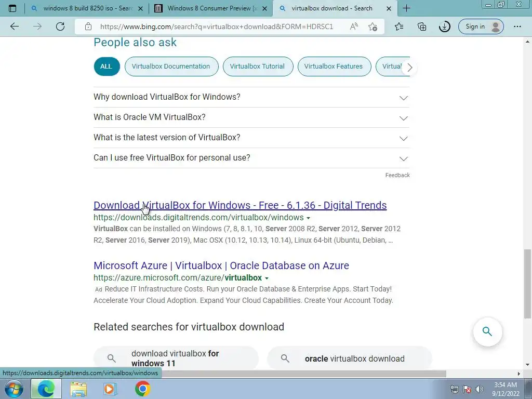Close the virtualbox download tab
The width and height of the screenshot is (532, 399).
[x=389, y=8]
